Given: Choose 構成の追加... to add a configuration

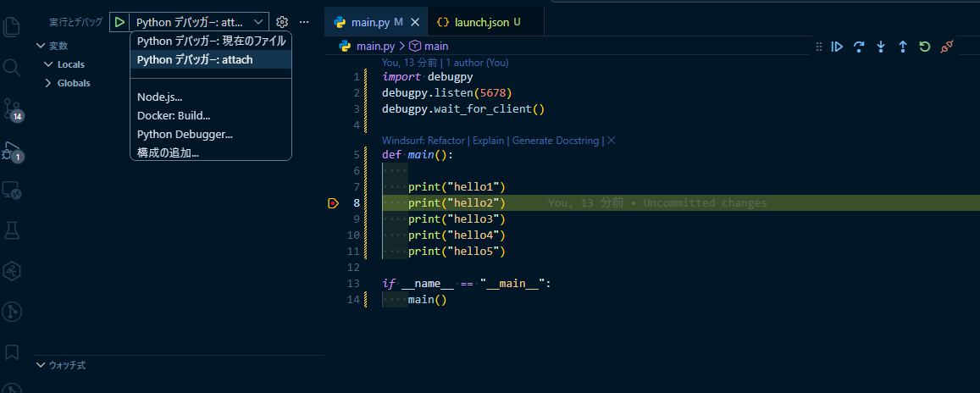Looking at the screenshot, I should [x=211, y=152].
